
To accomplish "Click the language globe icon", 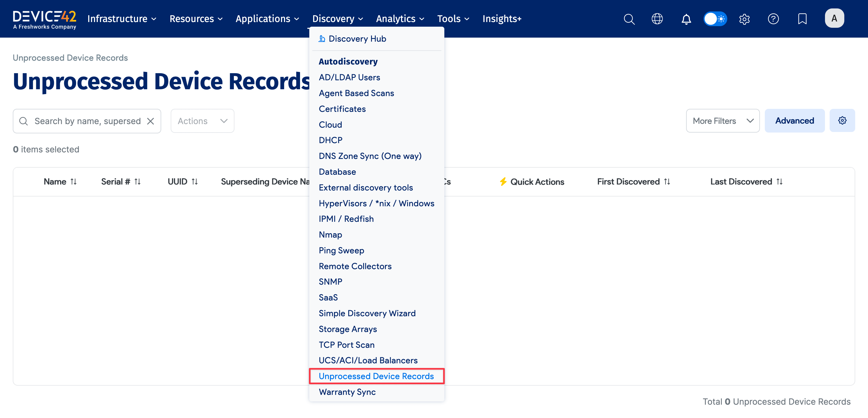I will pyautogui.click(x=657, y=19).
